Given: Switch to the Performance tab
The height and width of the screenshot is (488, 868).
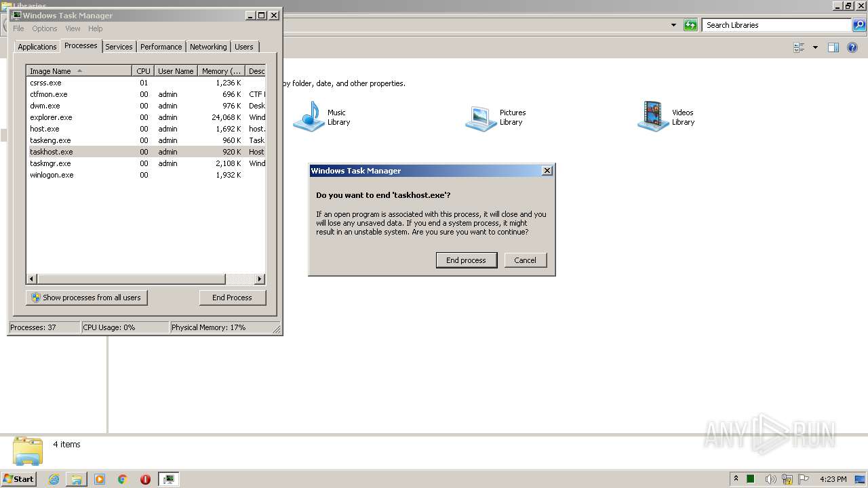Looking at the screenshot, I should pos(161,47).
